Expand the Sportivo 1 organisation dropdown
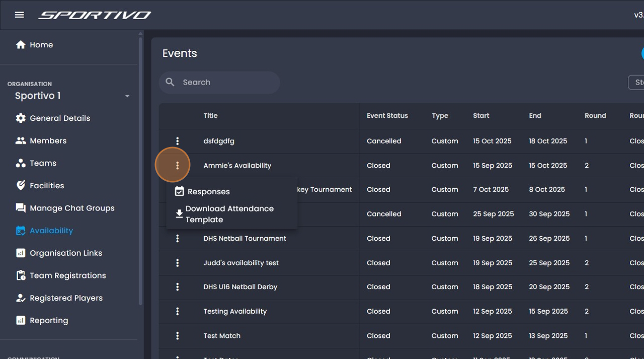This screenshot has width=644, height=359. 127,96
